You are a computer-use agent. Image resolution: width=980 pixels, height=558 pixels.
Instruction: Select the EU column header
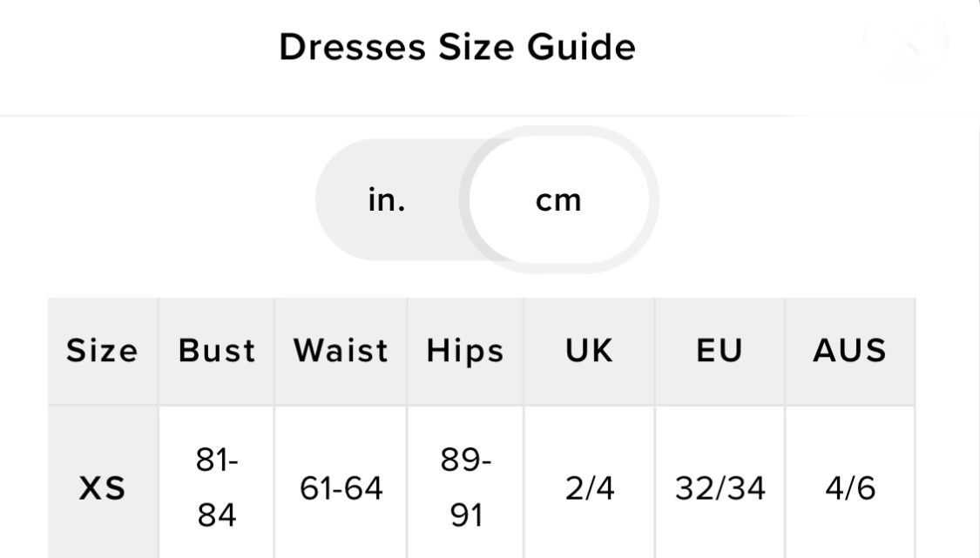[x=720, y=351]
